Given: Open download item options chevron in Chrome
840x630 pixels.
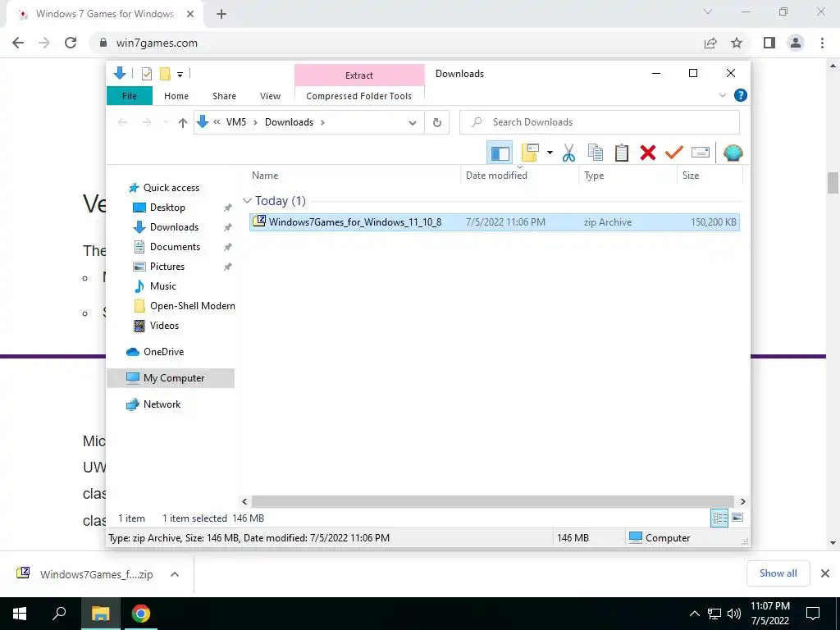Looking at the screenshot, I should coord(174,574).
